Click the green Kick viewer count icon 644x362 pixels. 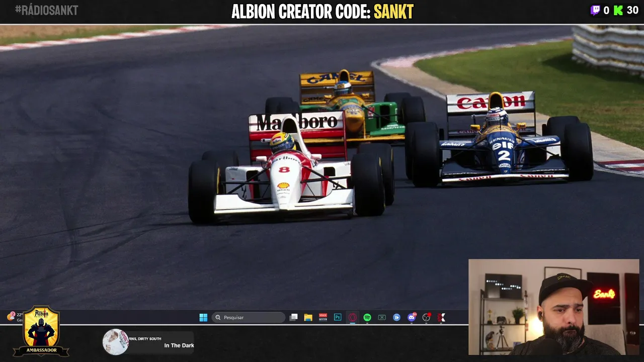click(x=618, y=10)
